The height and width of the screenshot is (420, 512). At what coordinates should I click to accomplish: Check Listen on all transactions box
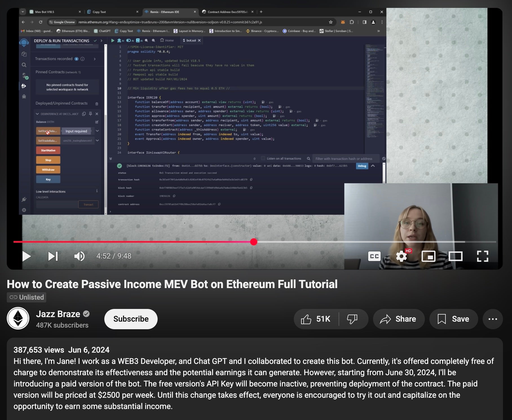pyautogui.click(x=263, y=158)
